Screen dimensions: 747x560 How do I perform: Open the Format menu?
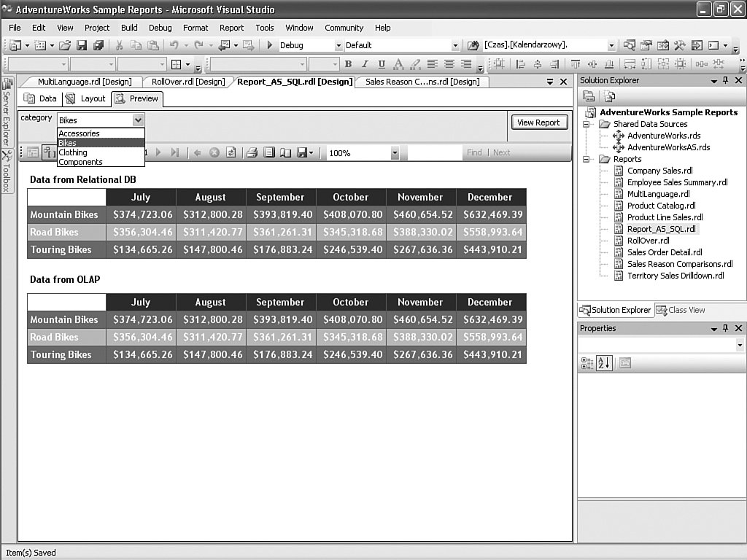pyautogui.click(x=196, y=28)
